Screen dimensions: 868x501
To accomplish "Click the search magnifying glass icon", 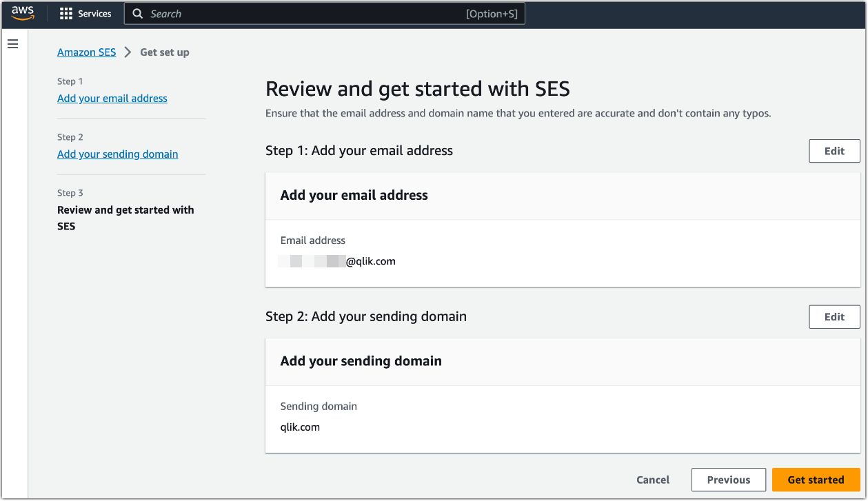I will coord(138,13).
